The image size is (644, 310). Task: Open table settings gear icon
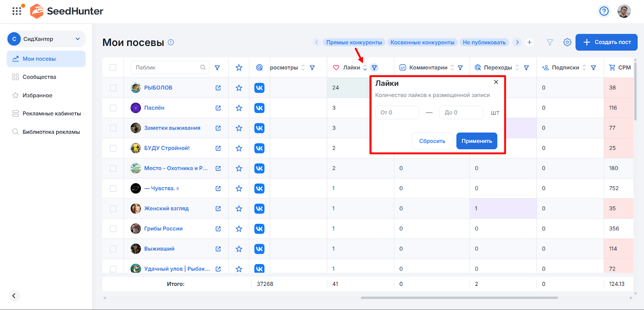(567, 42)
